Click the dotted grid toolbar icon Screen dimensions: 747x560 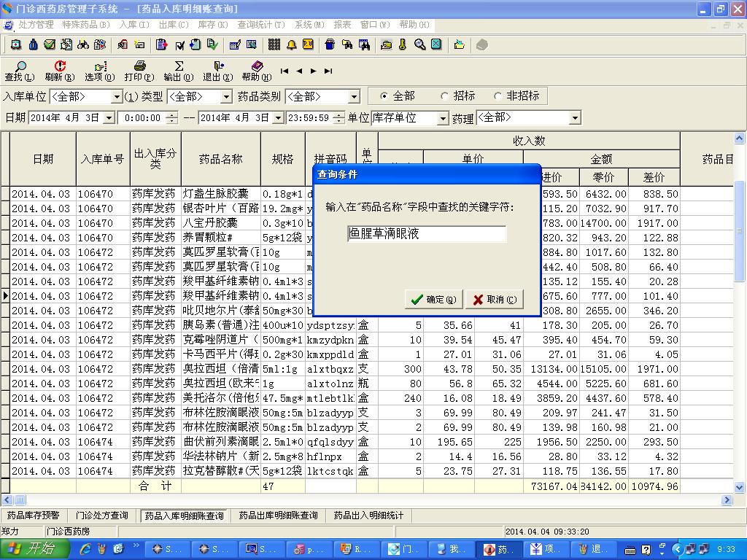(x=274, y=44)
